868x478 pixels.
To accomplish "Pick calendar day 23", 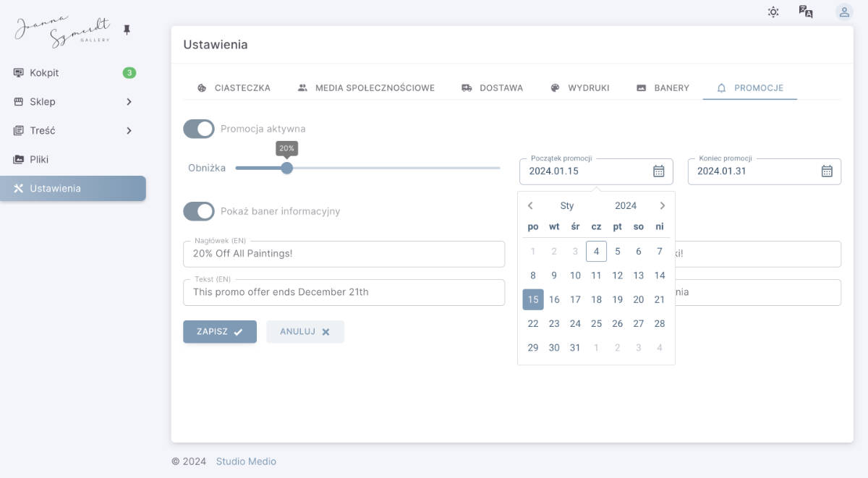I will [554, 323].
